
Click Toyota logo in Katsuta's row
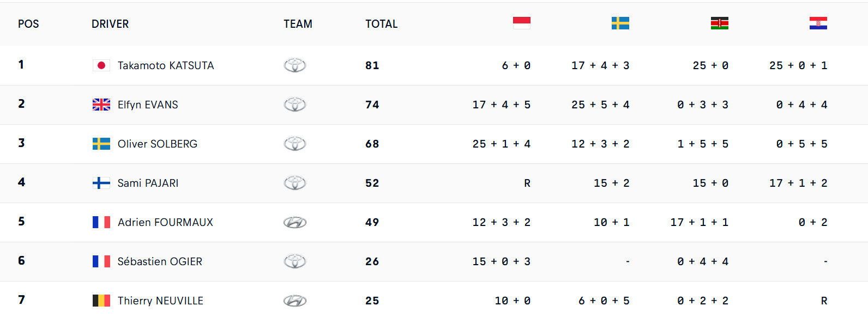point(295,65)
